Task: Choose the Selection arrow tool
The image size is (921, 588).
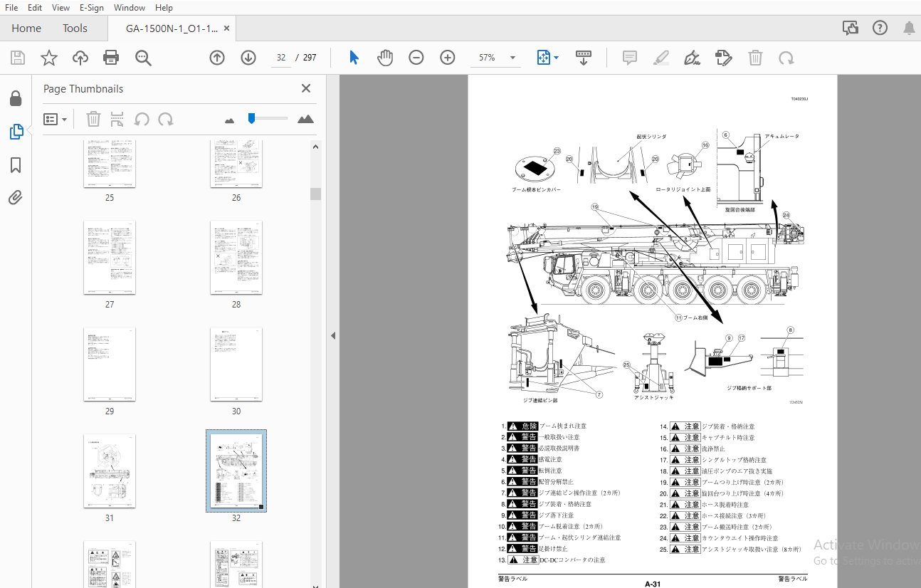Action: pos(354,58)
